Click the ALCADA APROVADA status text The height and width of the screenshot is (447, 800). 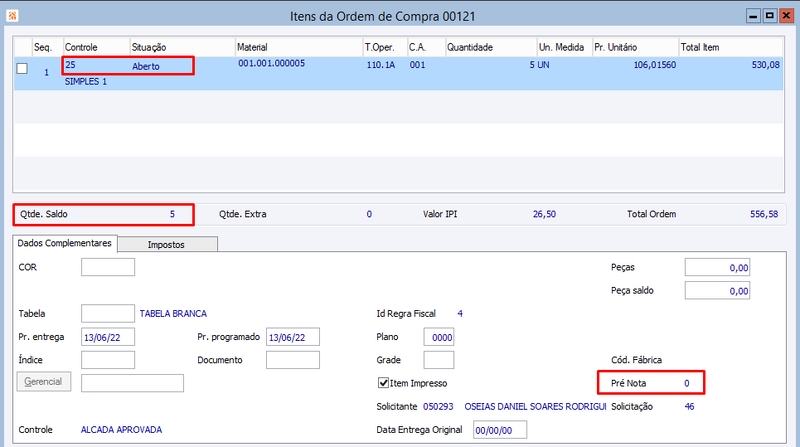pos(121,430)
